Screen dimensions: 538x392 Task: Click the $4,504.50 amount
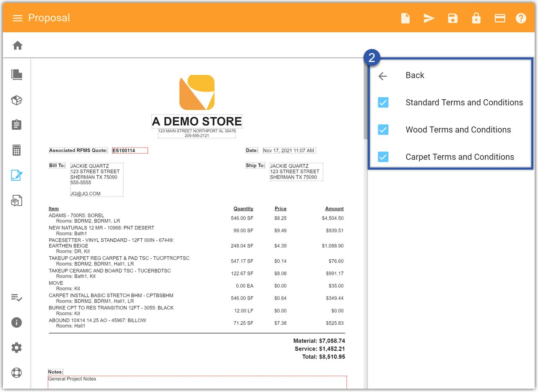[x=333, y=218]
